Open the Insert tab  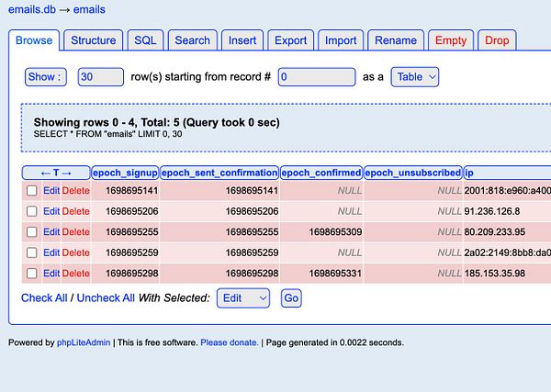[242, 40]
